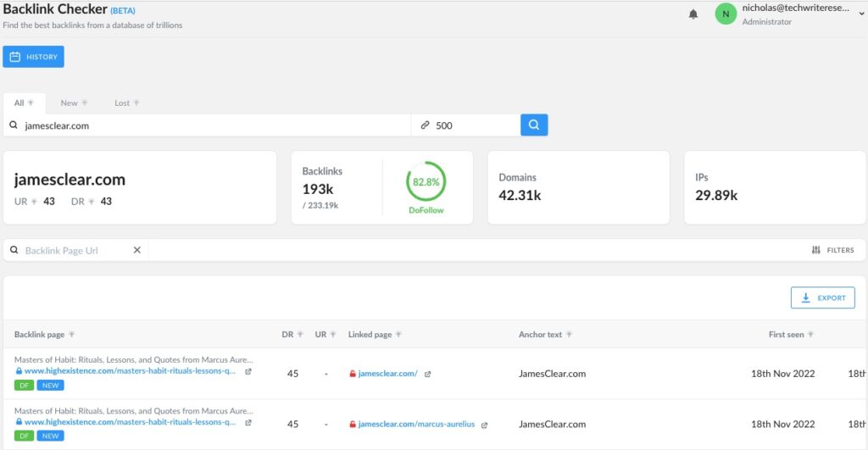This screenshot has height=450, width=868.
Task: Click the 82.8% DoFollow progress ring
Action: tap(426, 181)
